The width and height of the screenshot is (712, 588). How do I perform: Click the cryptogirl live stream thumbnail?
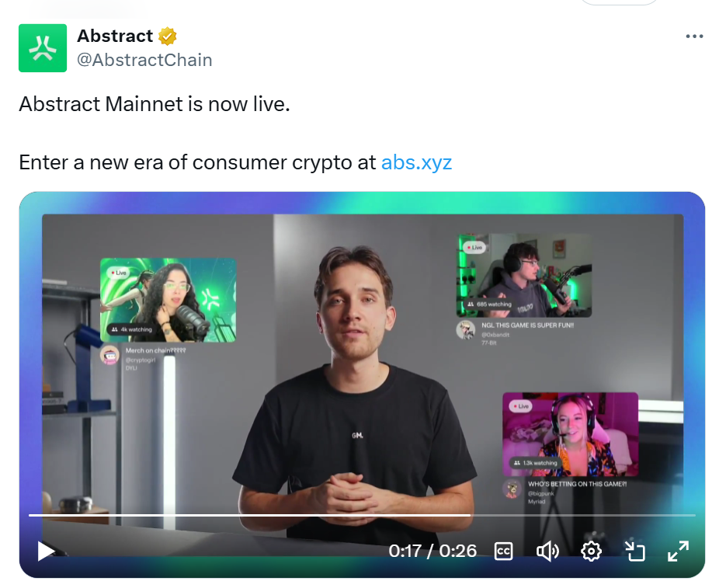pyautogui.click(x=168, y=300)
